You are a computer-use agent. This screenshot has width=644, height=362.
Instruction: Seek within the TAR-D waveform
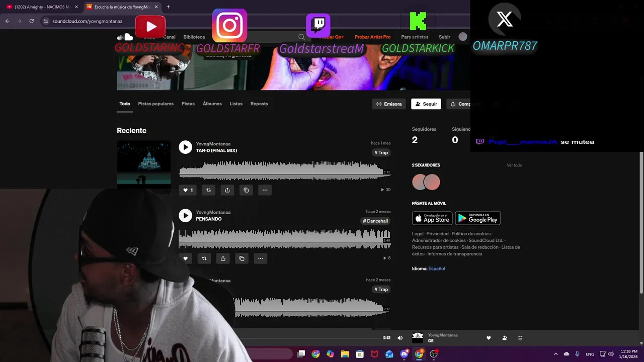point(285,170)
